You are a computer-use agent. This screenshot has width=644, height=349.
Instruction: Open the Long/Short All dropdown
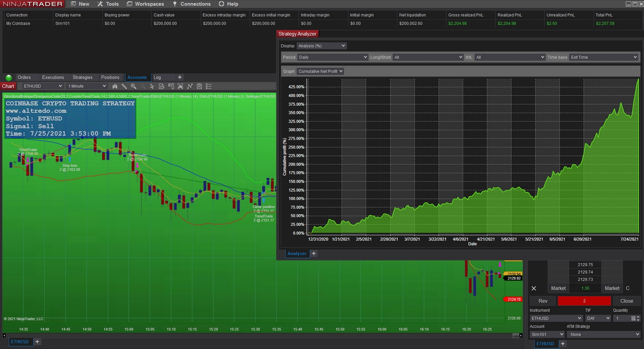pyautogui.click(x=428, y=57)
